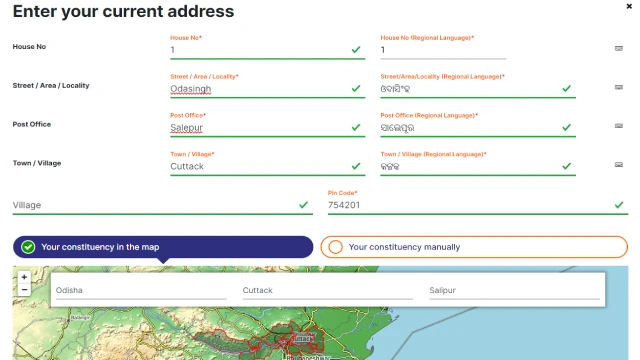Screen dimensions: 640x360
Task: Select Your constituency in the map option
Action: point(163,247)
